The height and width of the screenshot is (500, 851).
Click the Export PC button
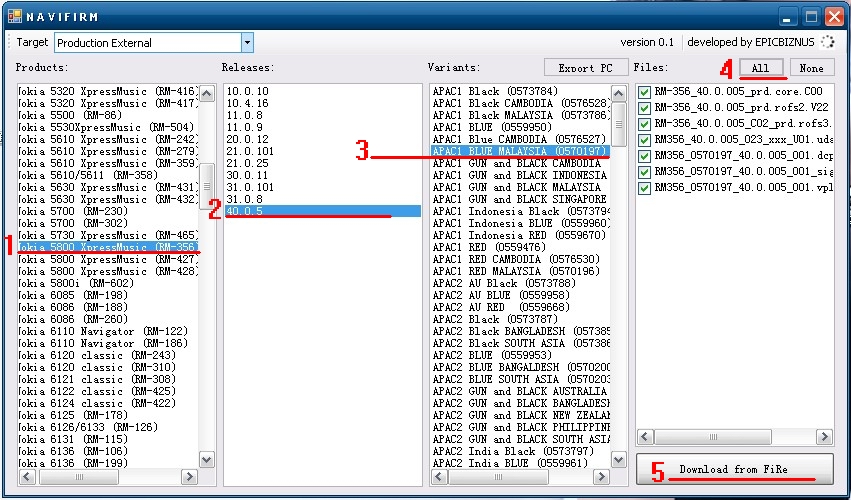click(586, 68)
